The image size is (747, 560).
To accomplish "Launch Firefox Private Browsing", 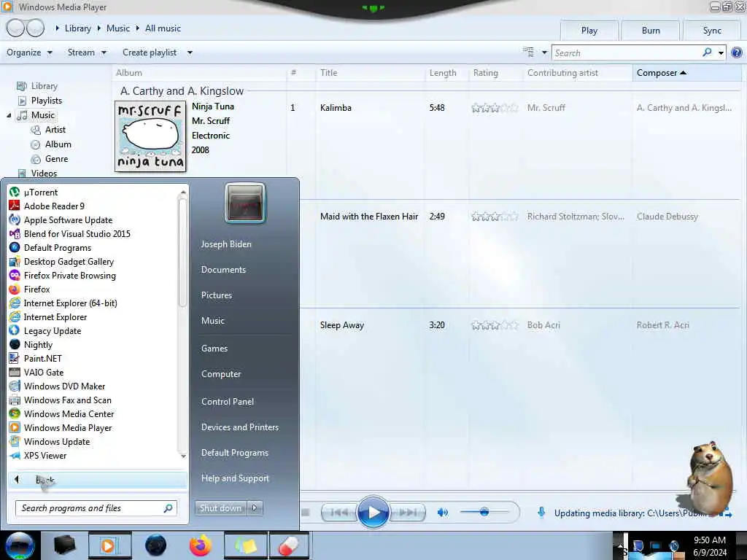I will click(x=63, y=275).
